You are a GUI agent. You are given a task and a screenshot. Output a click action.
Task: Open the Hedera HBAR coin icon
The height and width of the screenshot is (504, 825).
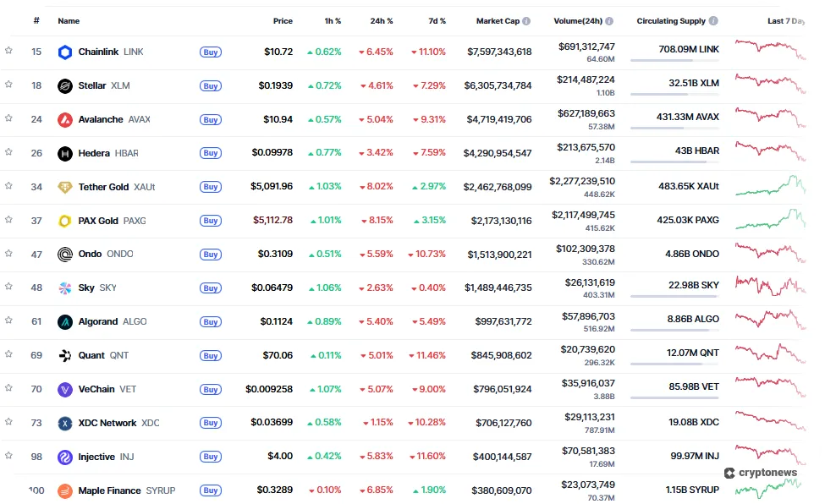click(x=66, y=153)
